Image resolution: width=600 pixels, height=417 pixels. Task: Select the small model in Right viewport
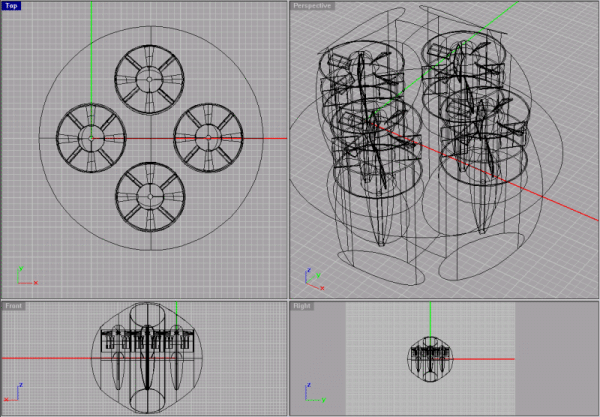tap(431, 358)
